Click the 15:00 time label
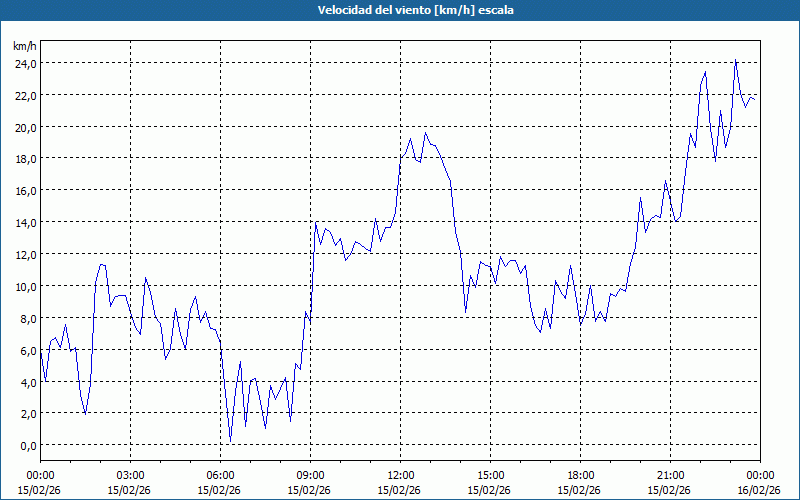The height and width of the screenshot is (500, 800). [490, 476]
